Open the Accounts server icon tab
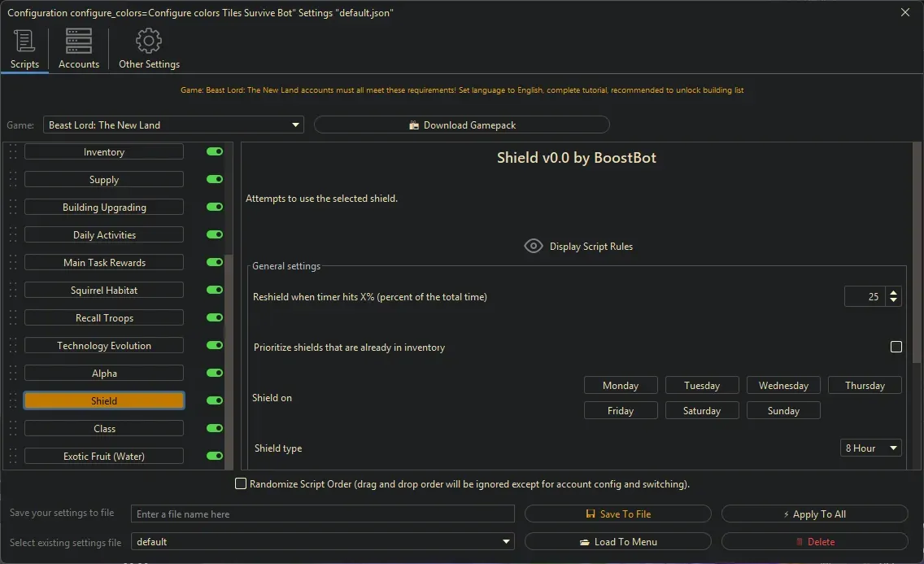 click(x=79, y=42)
